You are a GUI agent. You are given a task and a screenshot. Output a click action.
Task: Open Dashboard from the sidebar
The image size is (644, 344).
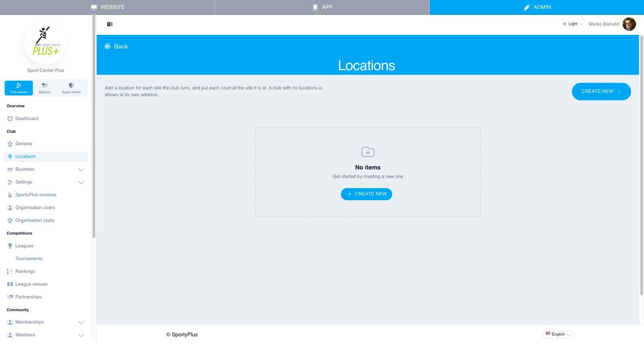(x=46, y=118)
